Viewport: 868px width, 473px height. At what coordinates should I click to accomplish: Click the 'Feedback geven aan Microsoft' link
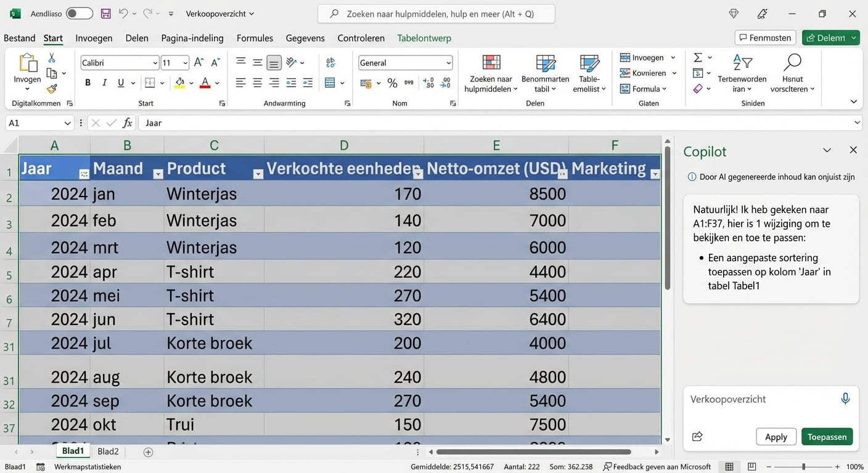(656, 466)
